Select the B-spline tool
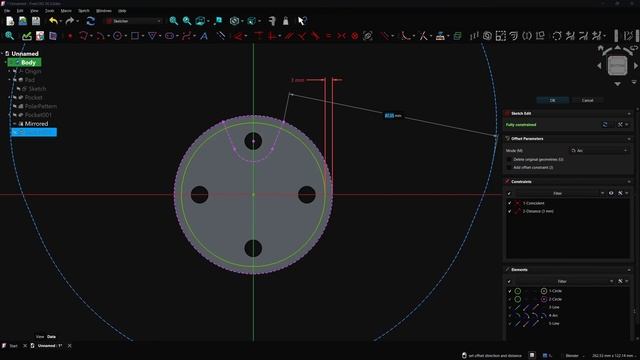Viewport: 640px width, 360px height. pos(187,36)
